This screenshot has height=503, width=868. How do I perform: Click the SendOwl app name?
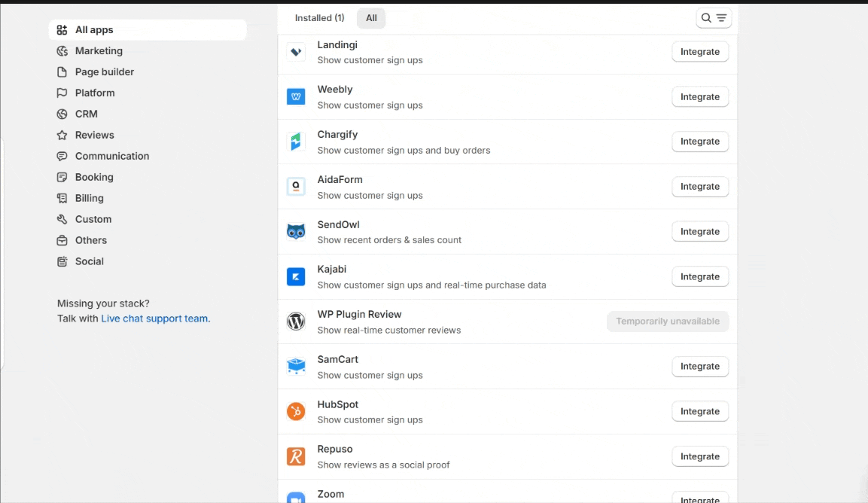338,224
